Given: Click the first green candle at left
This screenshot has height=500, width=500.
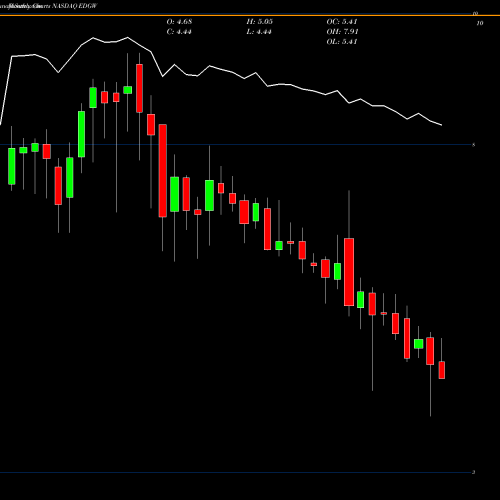Looking at the screenshot, I should pyautogui.click(x=12, y=166).
